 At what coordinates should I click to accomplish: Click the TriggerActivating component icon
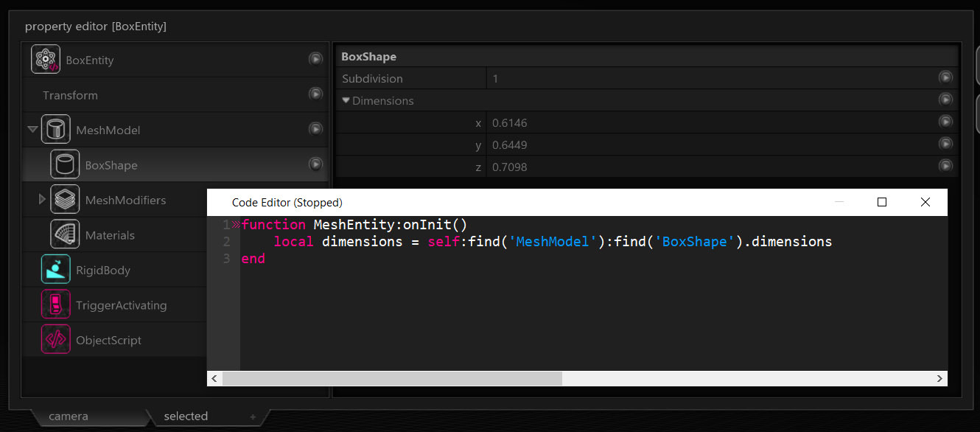point(55,304)
